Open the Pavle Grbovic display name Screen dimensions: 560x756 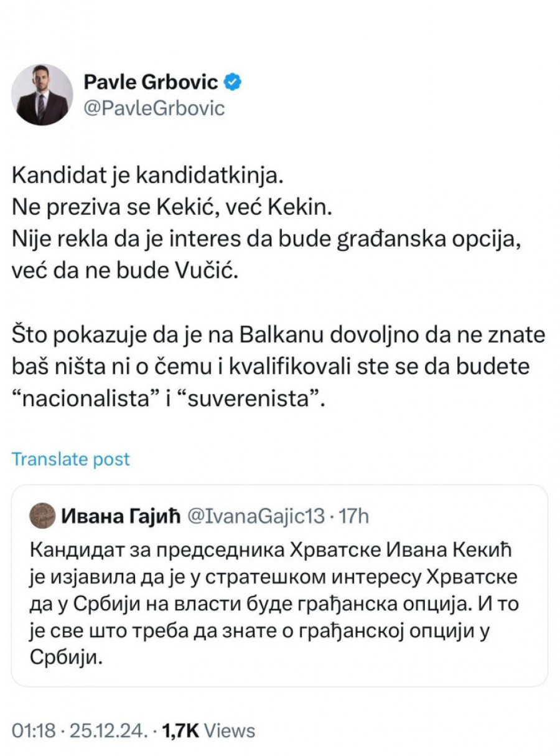coord(151,81)
